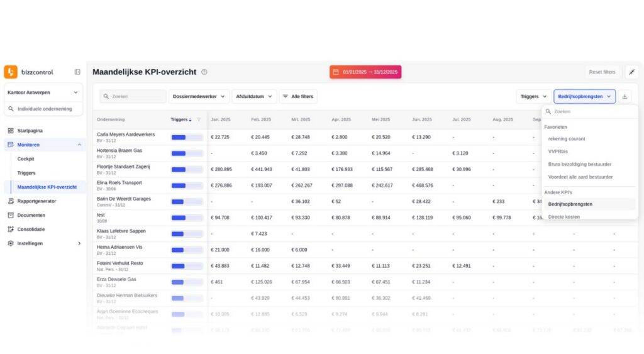Click the Documenten icon in sidebar
Screen dimensions: 644x354
pos(11,215)
